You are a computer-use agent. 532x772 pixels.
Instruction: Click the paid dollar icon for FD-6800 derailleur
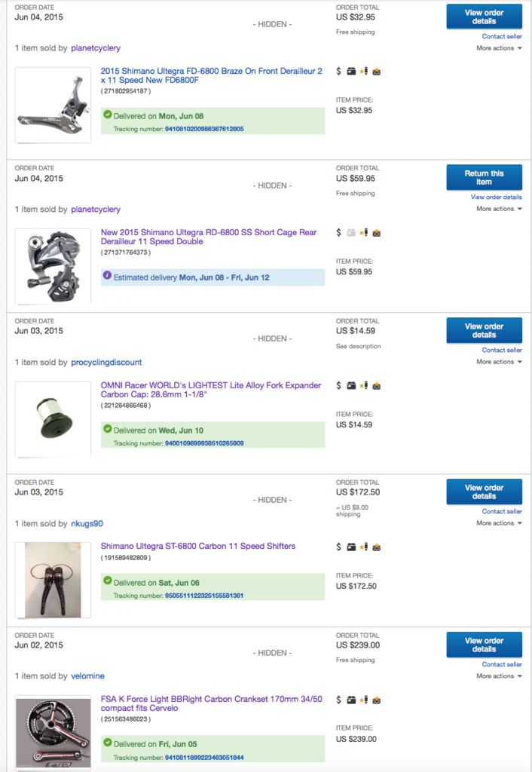(339, 72)
